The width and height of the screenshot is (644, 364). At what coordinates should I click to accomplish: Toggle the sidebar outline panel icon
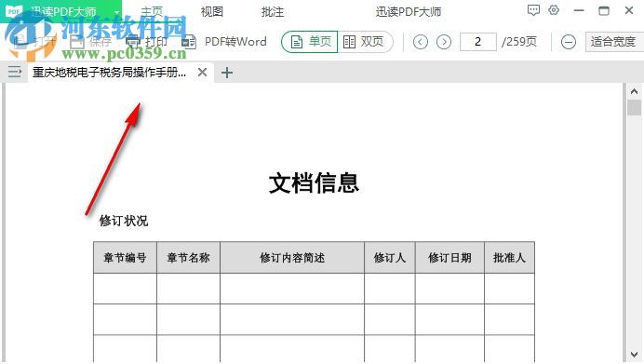[x=15, y=73]
